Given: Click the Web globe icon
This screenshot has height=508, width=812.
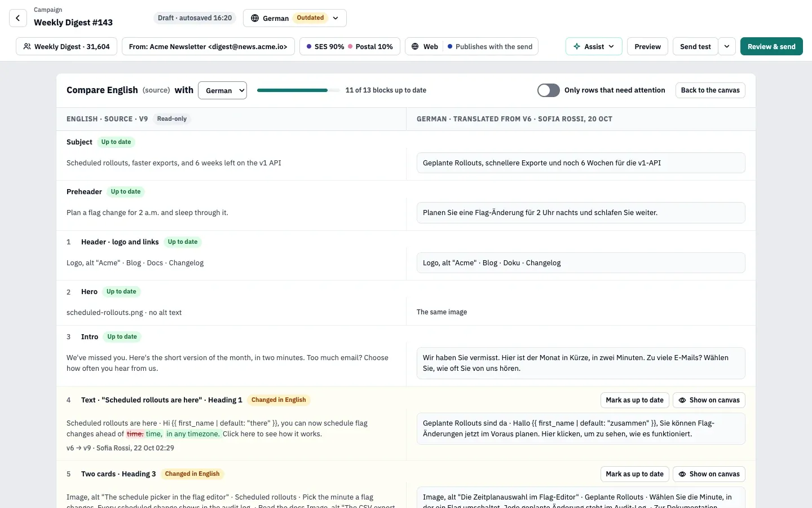Looking at the screenshot, I should tap(415, 46).
